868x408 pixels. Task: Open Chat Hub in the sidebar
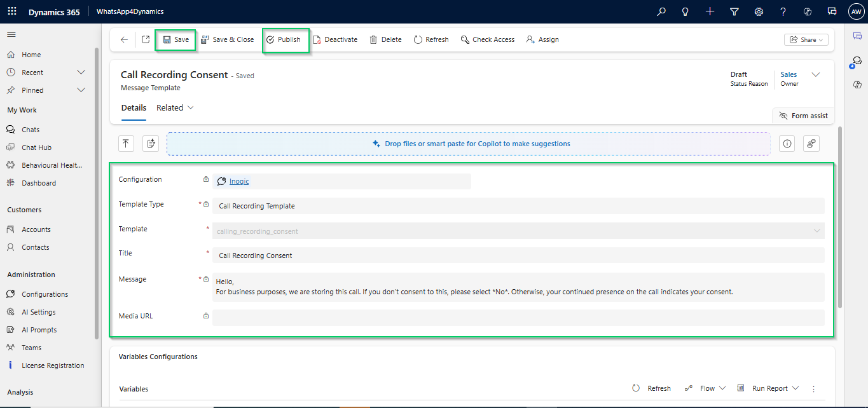pyautogui.click(x=36, y=147)
